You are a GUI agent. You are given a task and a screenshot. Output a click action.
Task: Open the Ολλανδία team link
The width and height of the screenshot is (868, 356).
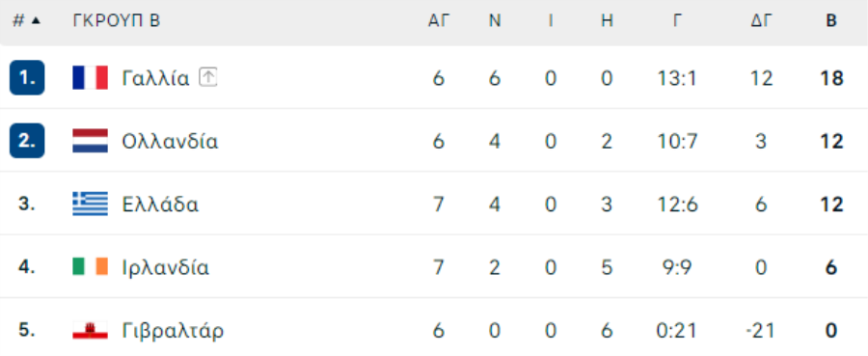pos(170,142)
